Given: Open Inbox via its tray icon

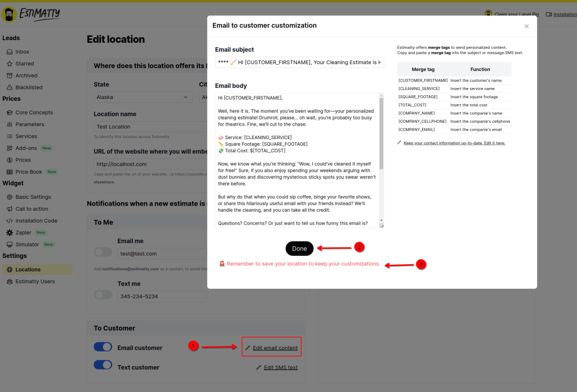Looking at the screenshot, I should pos(10,52).
